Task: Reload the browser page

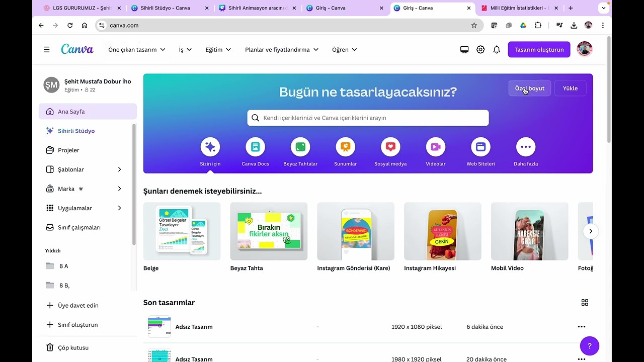Action: 70,25
